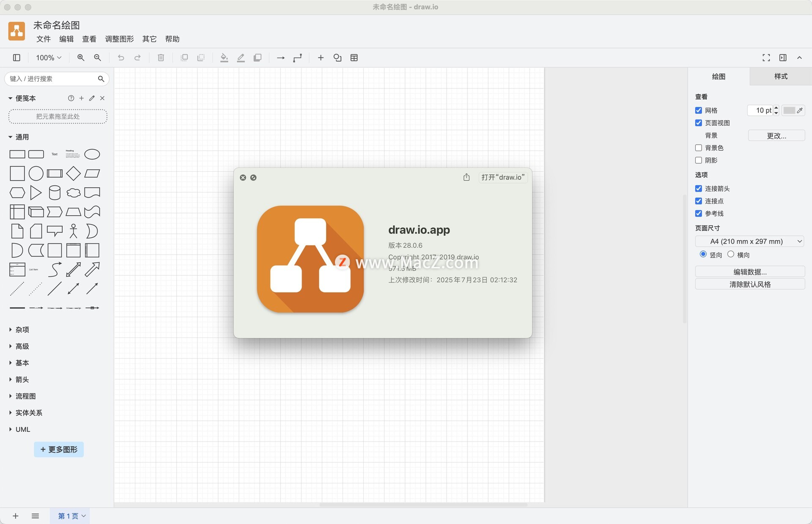
Task: Click the redo arrow icon
Action: click(x=137, y=58)
